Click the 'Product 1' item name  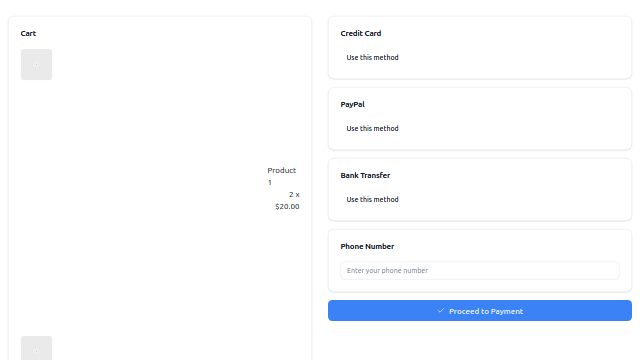282,176
